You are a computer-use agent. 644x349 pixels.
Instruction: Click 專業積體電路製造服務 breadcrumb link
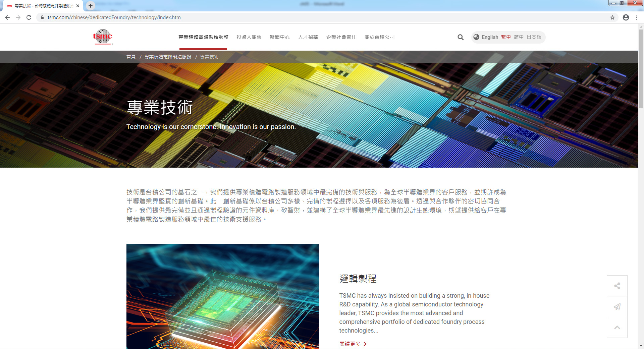(168, 57)
